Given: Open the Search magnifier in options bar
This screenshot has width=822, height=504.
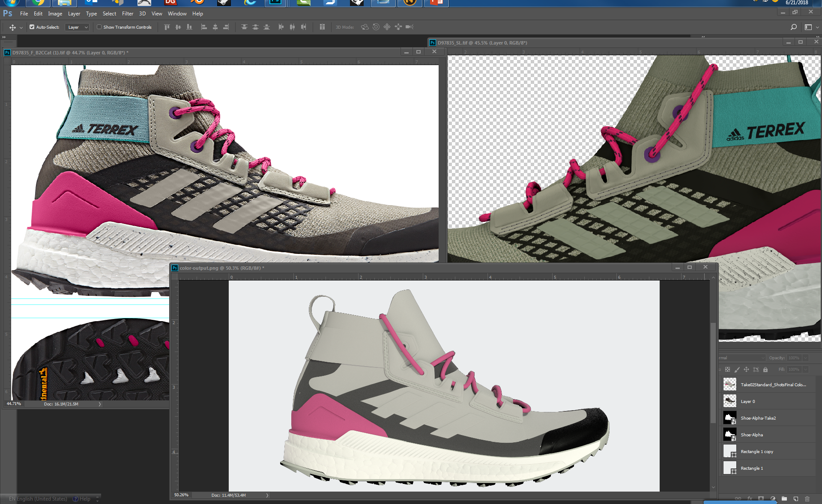Looking at the screenshot, I should point(793,27).
